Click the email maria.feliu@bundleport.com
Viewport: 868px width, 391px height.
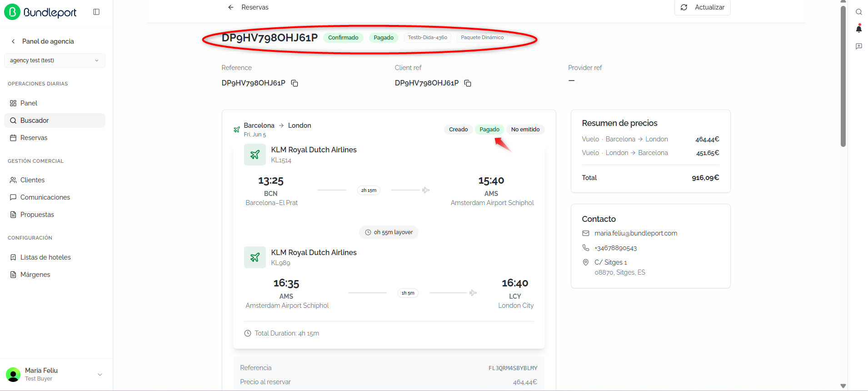[636, 233]
